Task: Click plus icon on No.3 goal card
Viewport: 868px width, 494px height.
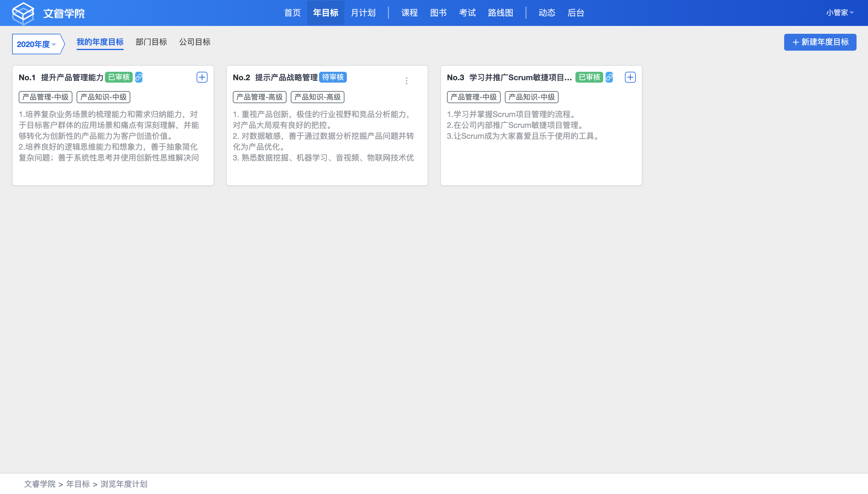Action: (630, 77)
